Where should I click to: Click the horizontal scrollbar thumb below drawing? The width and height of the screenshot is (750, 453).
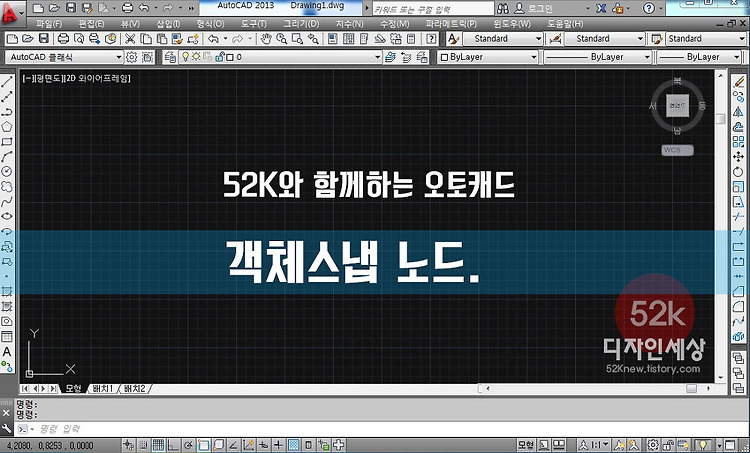692,388
